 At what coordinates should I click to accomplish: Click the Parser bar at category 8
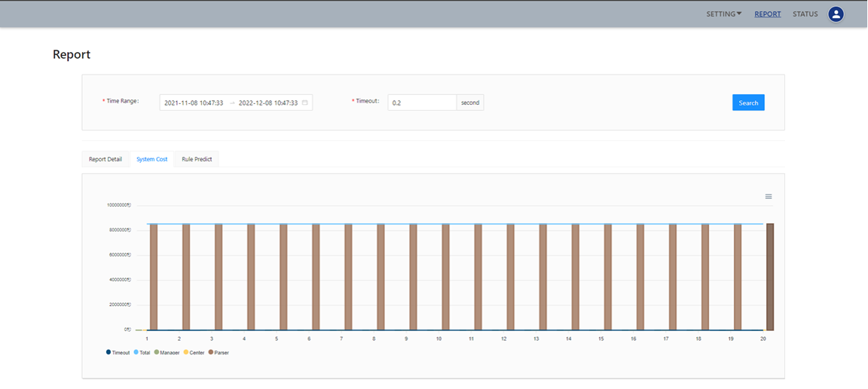point(381,277)
